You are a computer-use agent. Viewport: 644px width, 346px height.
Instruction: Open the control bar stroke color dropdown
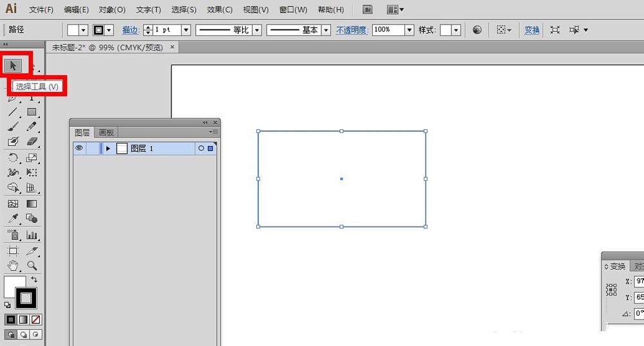[x=109, y=30]
